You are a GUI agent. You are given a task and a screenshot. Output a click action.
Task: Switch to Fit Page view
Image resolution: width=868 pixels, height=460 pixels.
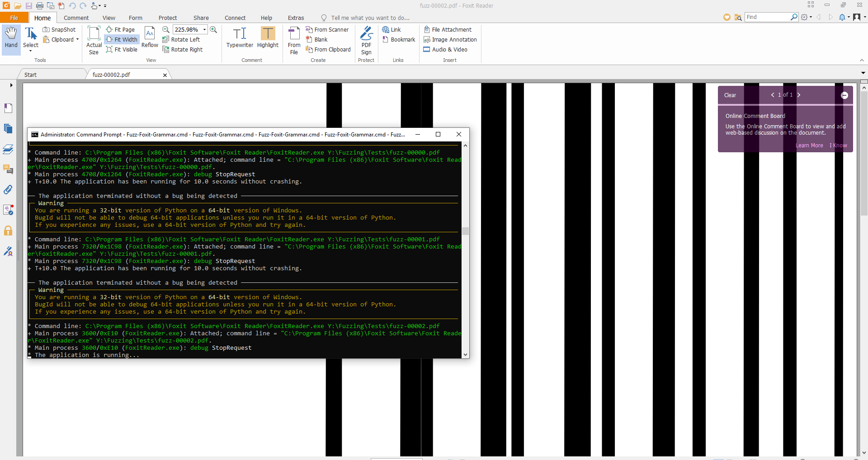(x=120, y=30)
